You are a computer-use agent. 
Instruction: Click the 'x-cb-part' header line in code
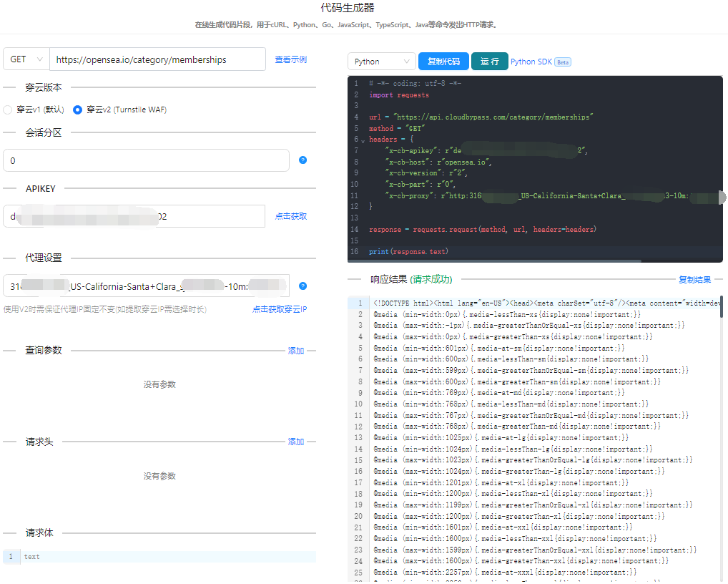point(420,184)
